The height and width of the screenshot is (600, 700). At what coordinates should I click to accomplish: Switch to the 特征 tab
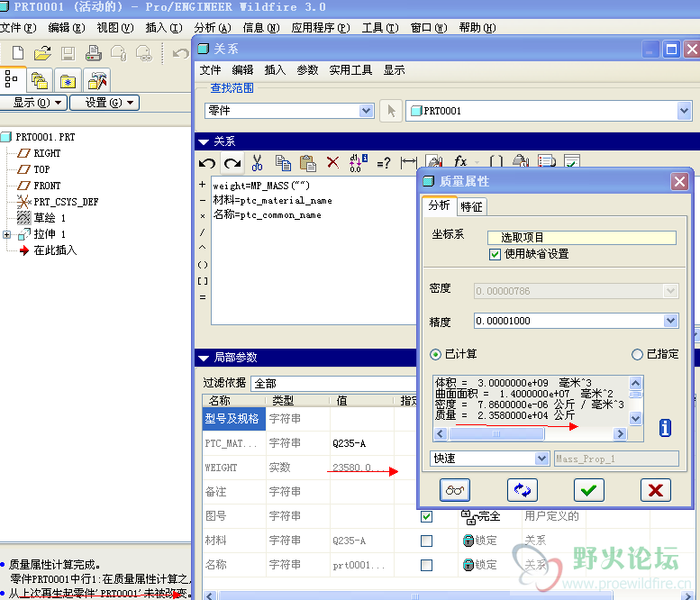(471, 206)
